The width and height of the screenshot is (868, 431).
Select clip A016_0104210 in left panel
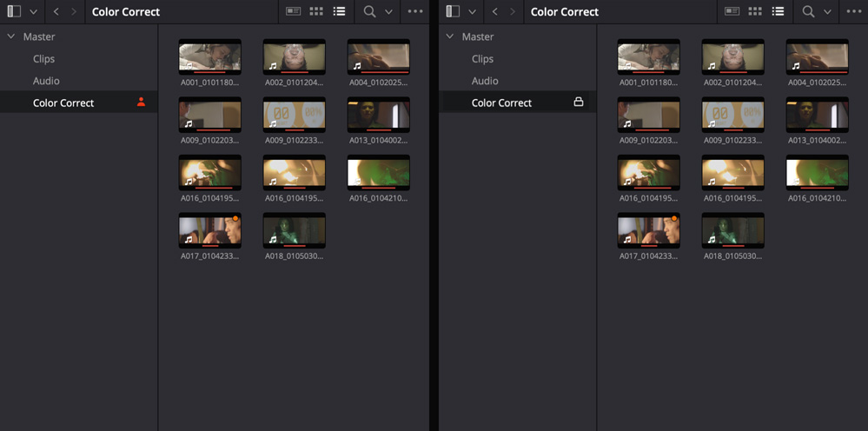(379, 173)
